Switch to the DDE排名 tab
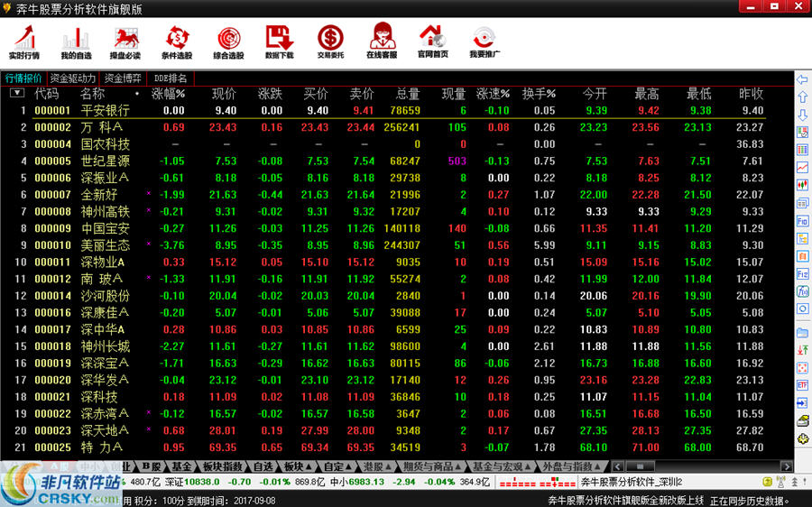Viewport: 812px width, 507px height. coord(171,78)
